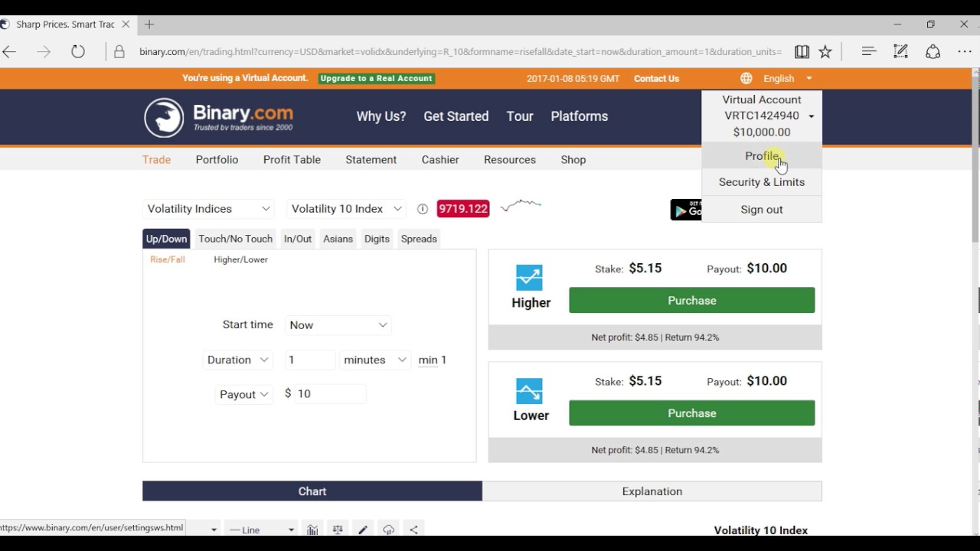Click the comparison scales icon in chart toolbar
980x551 pixels.
point(338,530)
